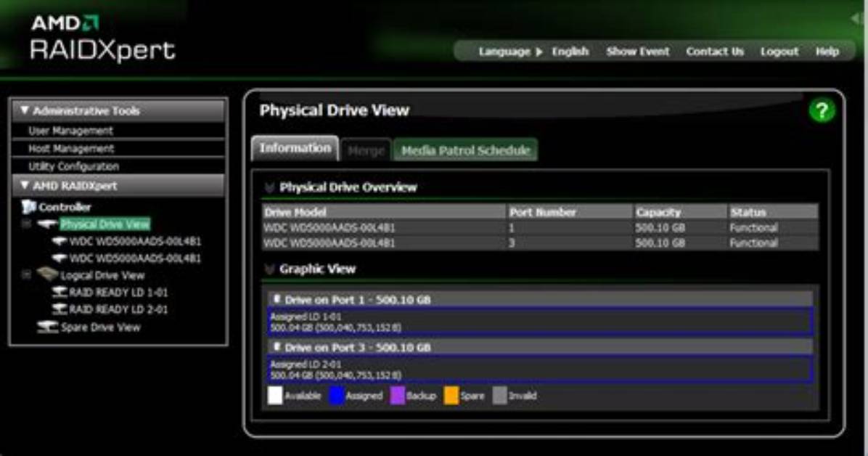Click the white Available legend swatch
This screenshot has height=456, width=868.
click(275, 396)
